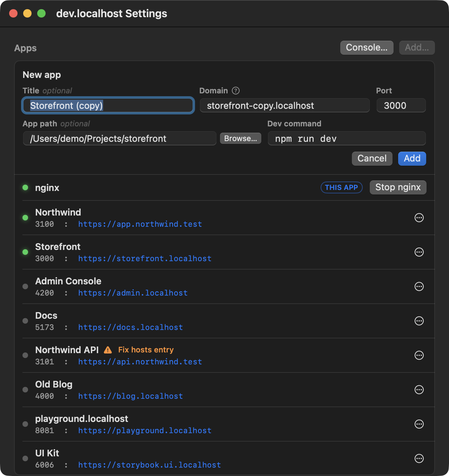This screenshot has width=449, height=476.
Task: Click the THIS APP badge on nginx row
Action: tap(342, 187)
